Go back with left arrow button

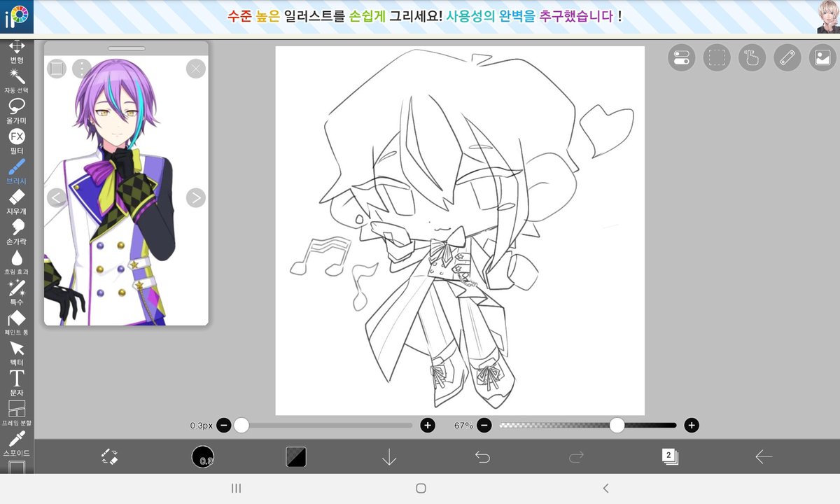(x=763, y=457)
